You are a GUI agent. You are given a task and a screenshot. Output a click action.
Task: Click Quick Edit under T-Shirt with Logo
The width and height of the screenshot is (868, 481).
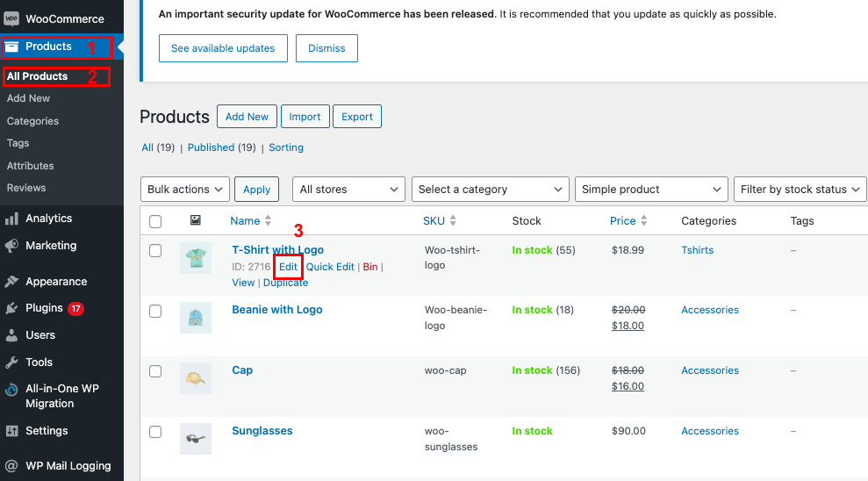330,267
